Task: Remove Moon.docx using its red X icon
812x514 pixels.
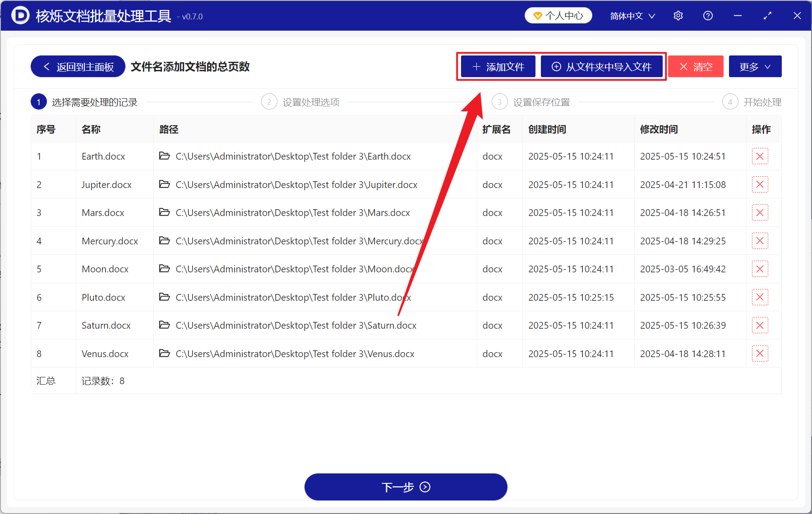Action: point(760,269)
